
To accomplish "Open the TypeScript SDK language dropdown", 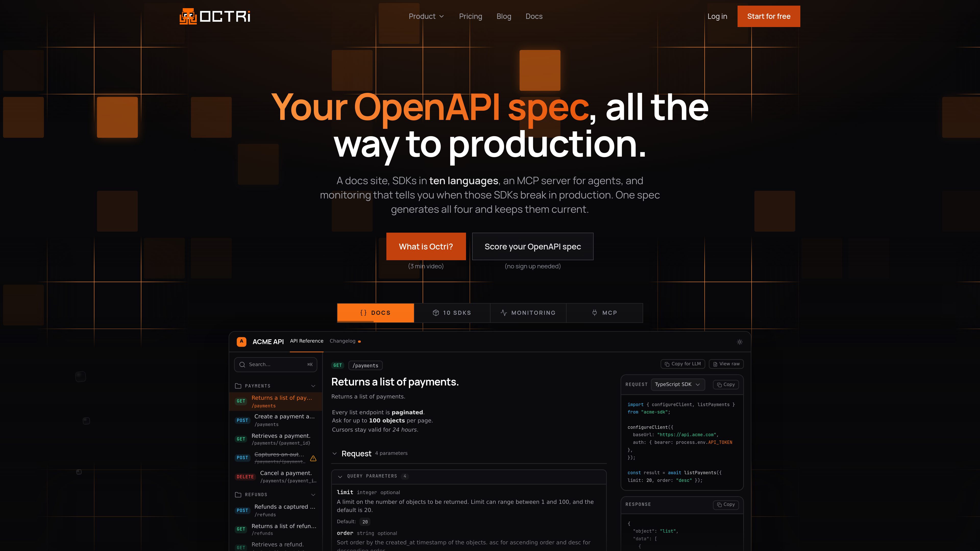I will (x=678, y=384).
